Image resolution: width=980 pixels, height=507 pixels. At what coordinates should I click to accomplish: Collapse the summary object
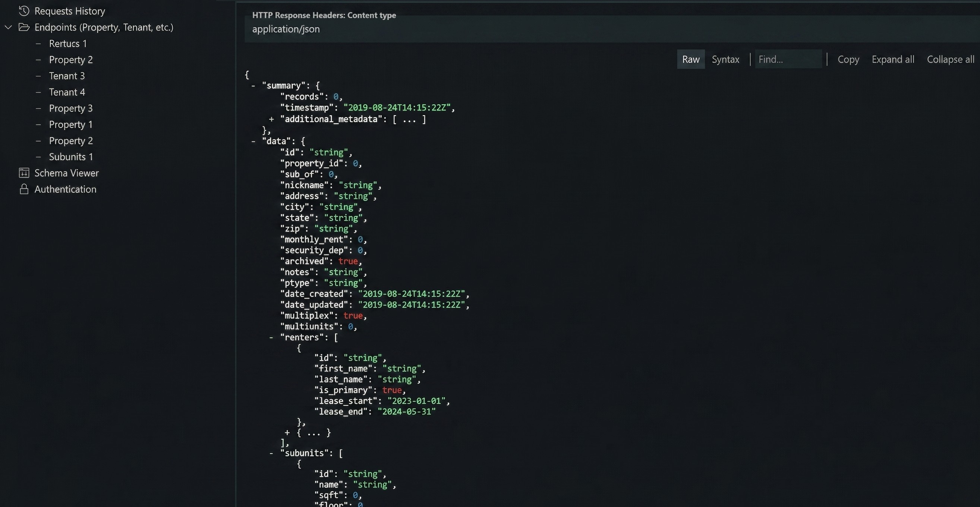253,85
